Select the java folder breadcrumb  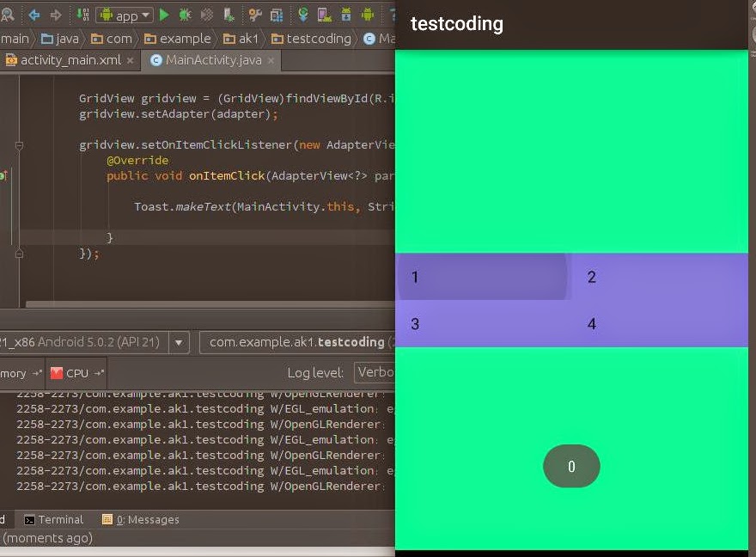[60, 39]
